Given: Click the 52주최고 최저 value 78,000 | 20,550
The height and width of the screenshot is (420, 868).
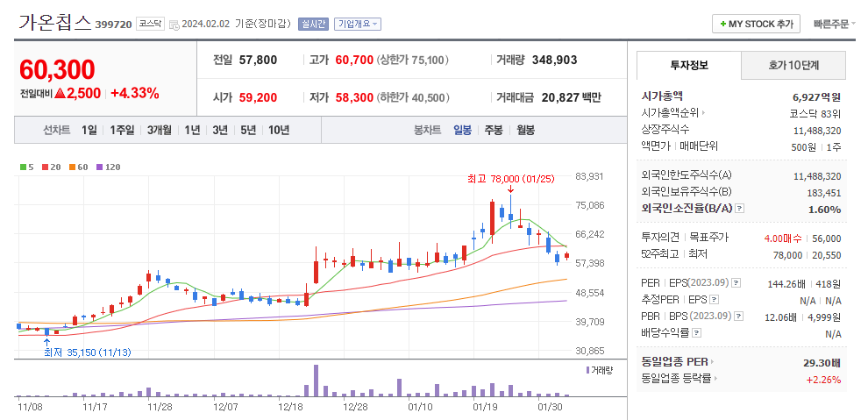Looking at the screenshot, I should [x=808, y=254].
